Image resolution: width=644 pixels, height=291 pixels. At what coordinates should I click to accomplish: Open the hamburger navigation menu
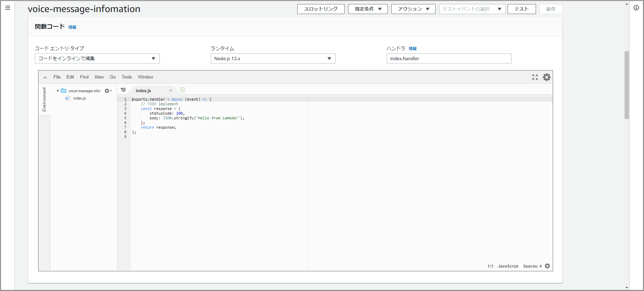click(8, 8)
